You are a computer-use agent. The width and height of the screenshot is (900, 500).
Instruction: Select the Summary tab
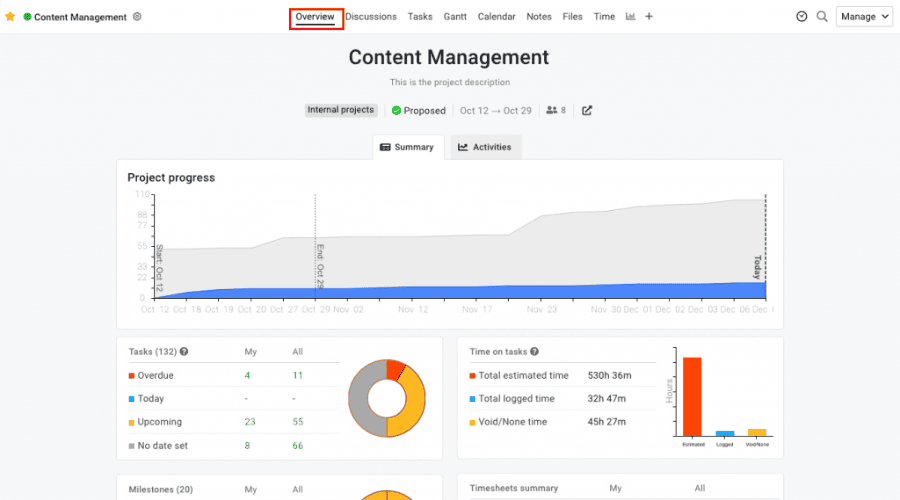[x=408, y=148]
